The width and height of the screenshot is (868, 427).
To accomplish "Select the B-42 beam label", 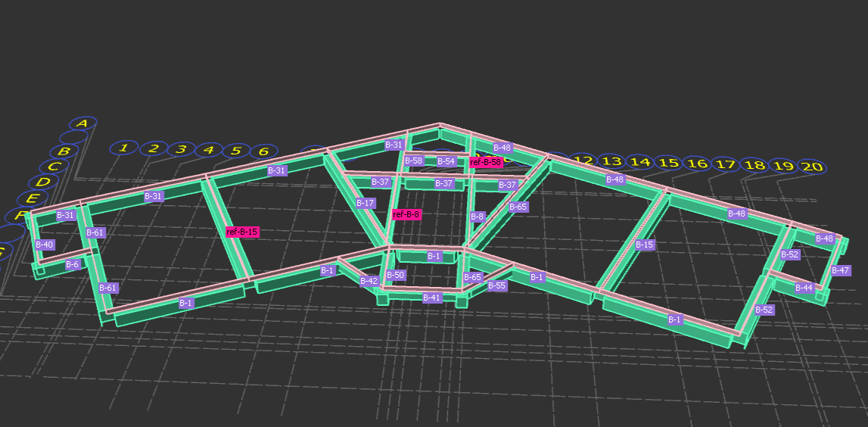I will (x=369, y=281).
